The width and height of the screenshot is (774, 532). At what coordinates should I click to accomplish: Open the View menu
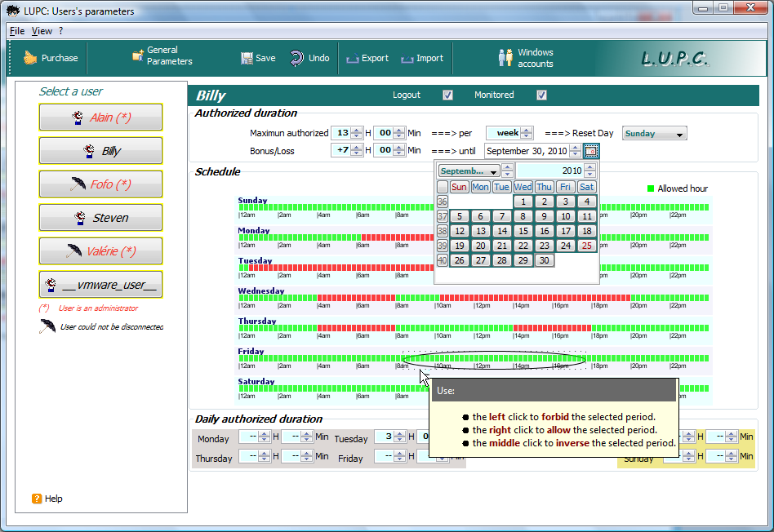coord(42,31)
